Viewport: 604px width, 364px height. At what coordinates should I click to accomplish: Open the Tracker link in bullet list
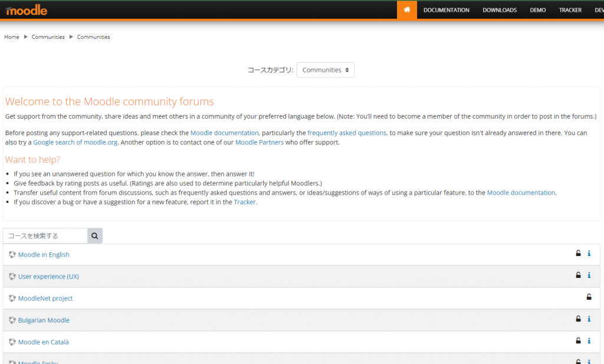coord(245,202)
